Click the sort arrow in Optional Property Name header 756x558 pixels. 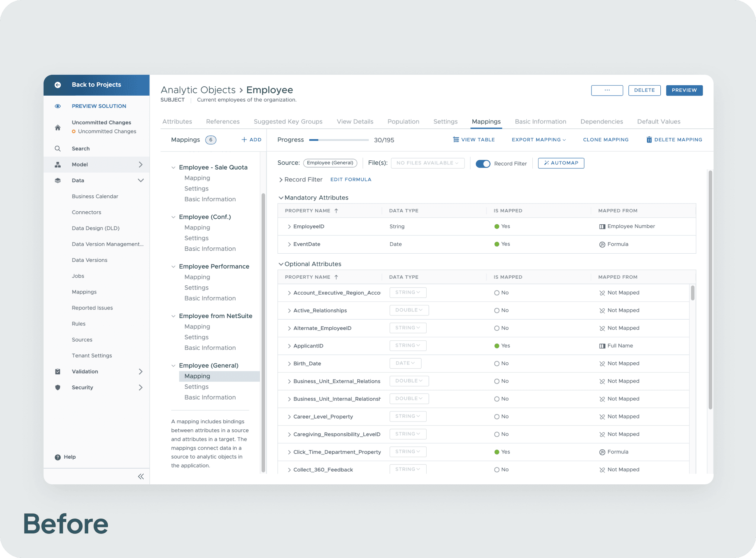click(336, 277)
